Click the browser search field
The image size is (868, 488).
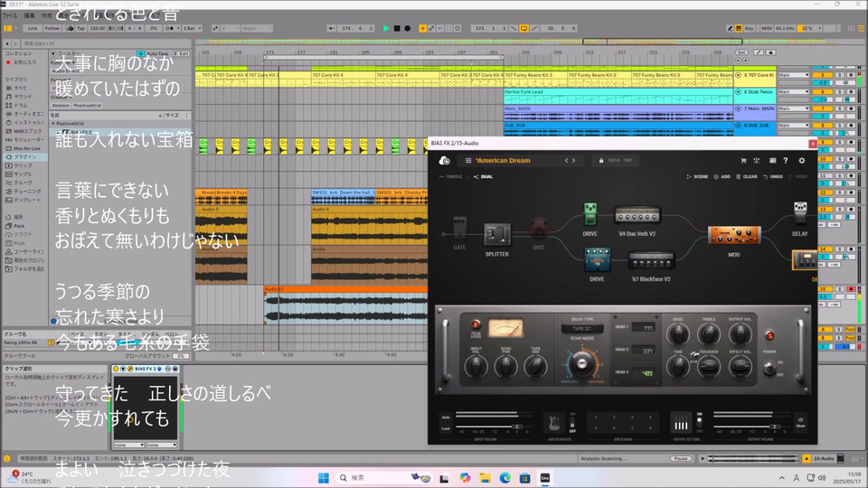tap(105, 43)
